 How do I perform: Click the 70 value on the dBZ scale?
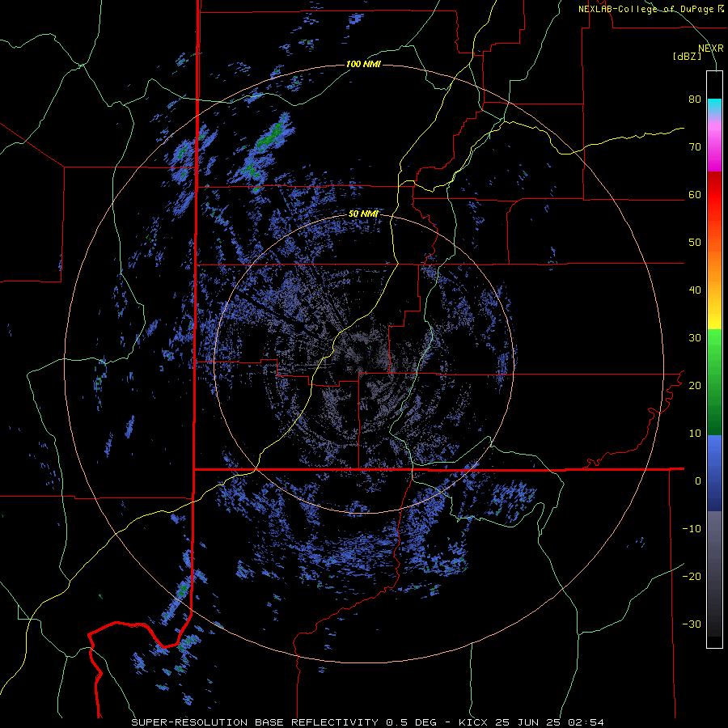click(695, 147)
